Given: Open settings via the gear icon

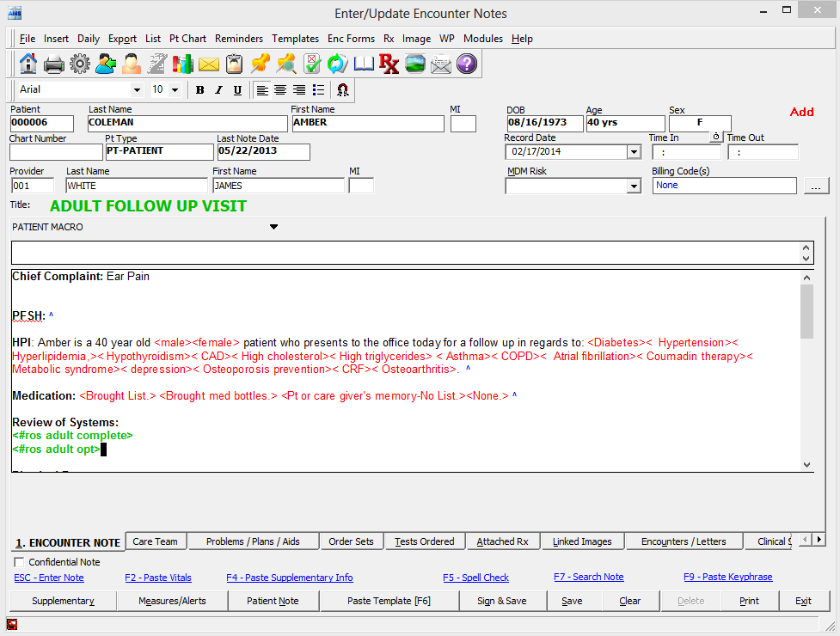Looking at the screenshot, I should pos(80,64).
